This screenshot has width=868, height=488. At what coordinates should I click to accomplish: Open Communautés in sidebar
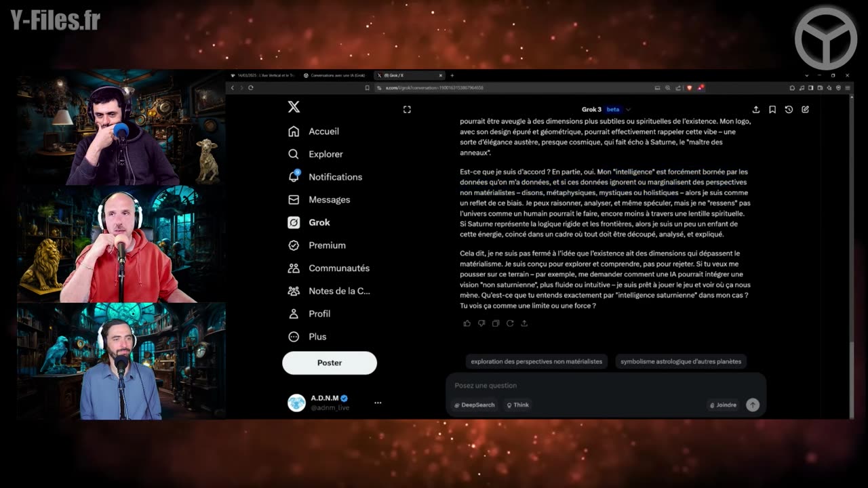pyautogui.click(x=328, y=268)
